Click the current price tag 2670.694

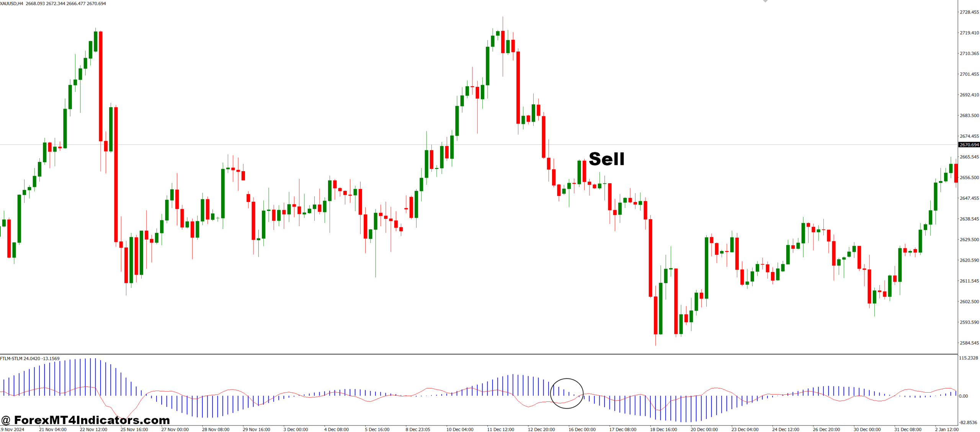click(969, 145)
